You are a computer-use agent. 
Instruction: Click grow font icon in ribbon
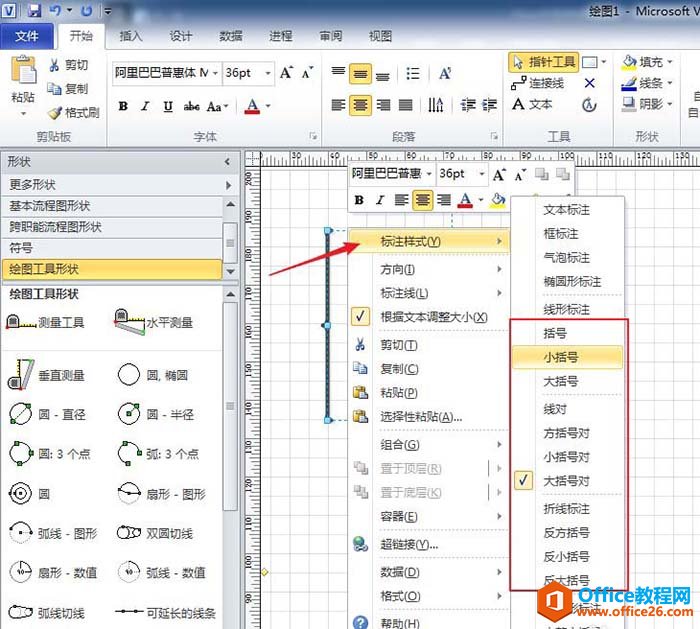point(286,72)
